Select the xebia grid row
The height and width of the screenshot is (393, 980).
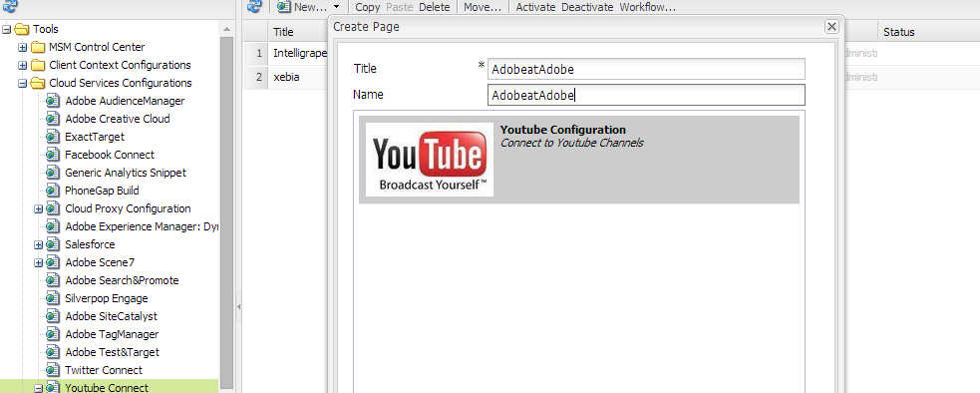pyautogui.click(x=286, y=77)
